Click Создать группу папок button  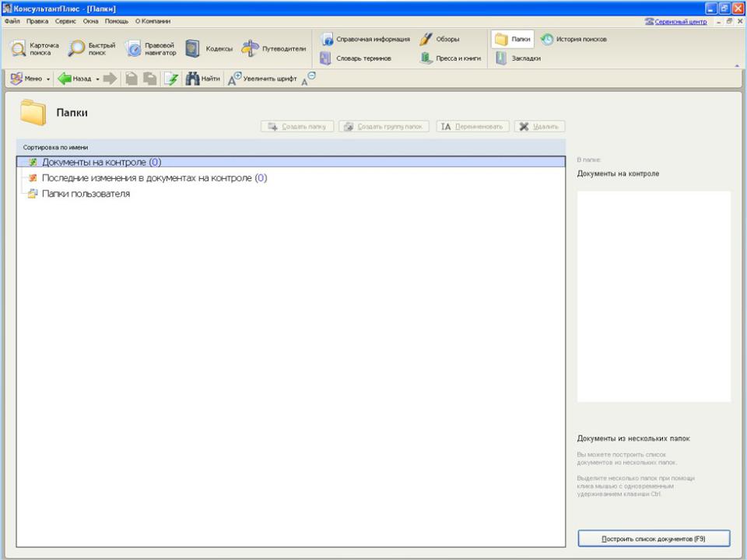click(384, 126)
